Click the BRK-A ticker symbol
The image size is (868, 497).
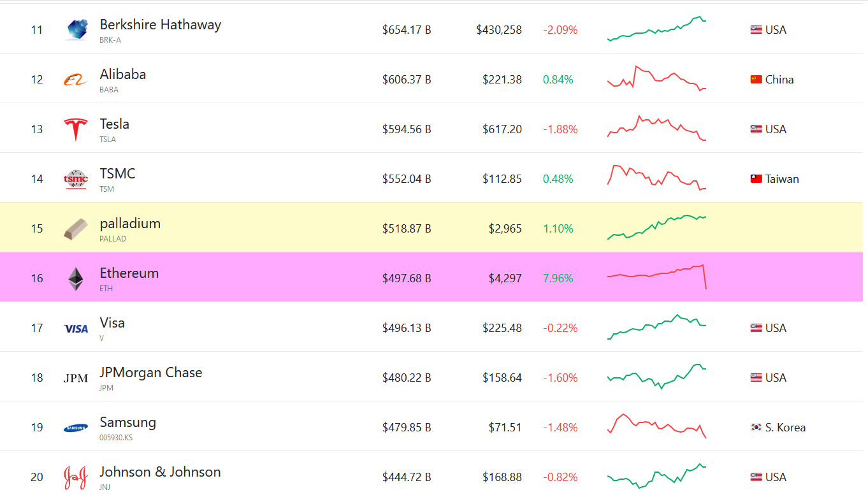coord(110,40)
